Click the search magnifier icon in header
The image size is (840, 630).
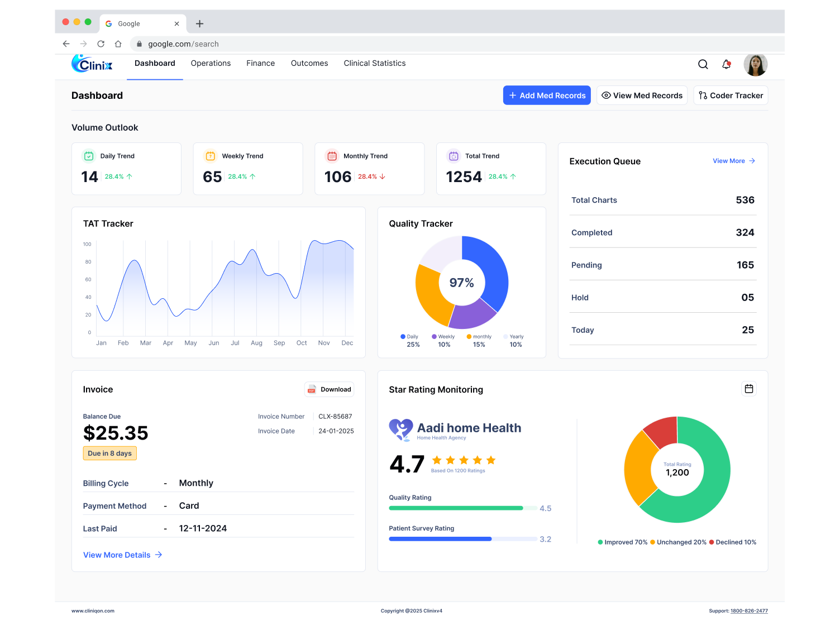tap(703, 64)
